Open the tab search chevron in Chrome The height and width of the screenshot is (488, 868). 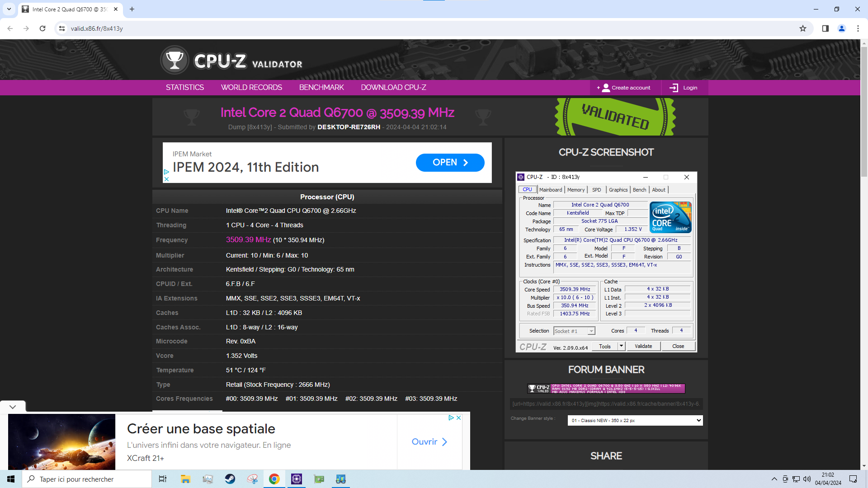tap(9, 9)
